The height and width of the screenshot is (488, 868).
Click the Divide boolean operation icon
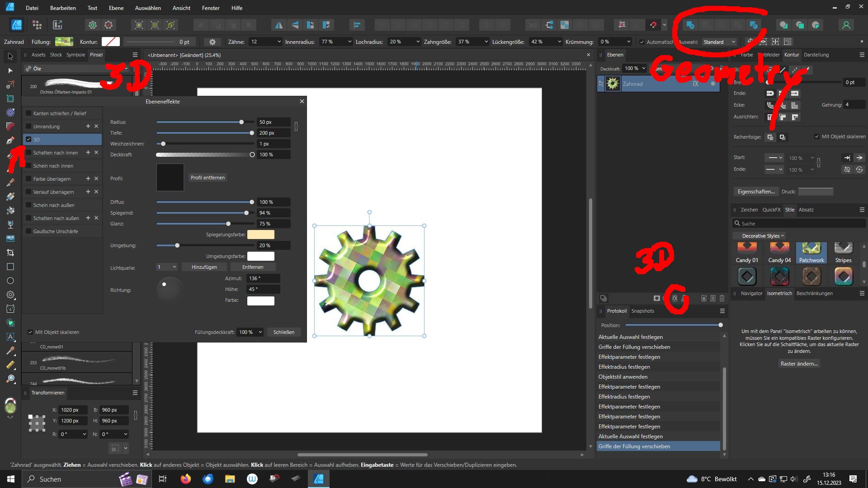click(754, 25)
